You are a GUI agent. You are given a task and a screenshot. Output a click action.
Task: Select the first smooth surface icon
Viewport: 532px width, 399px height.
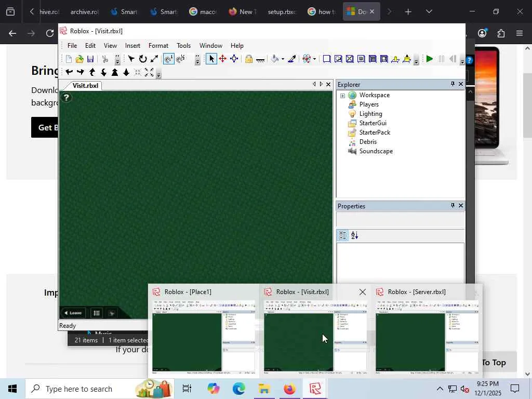click(327, 59)
